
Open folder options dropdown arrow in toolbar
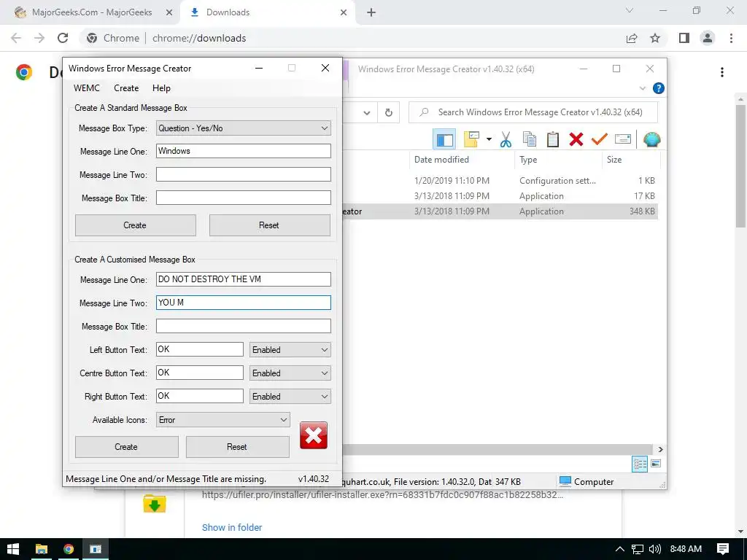(489, 139)
